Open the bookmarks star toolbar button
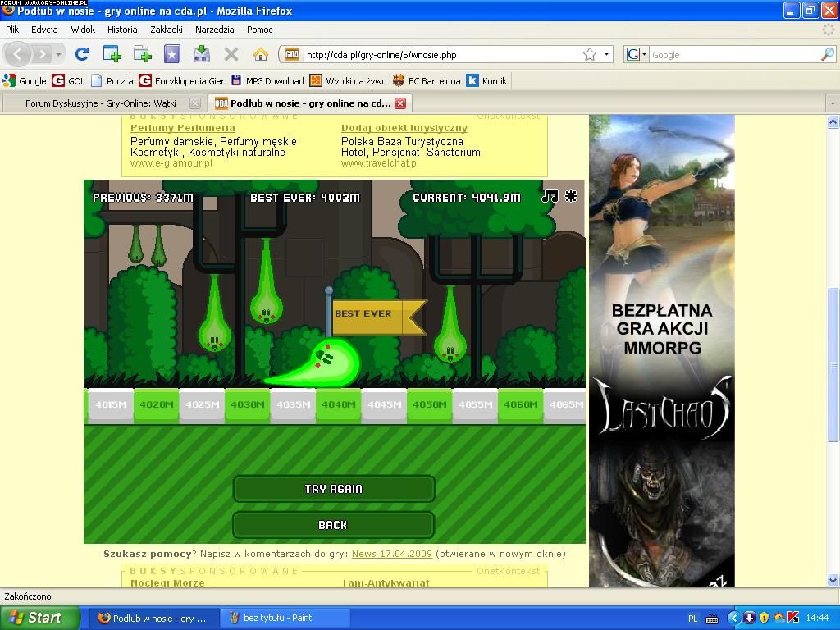Screen dimensions: 840x630 click(x=172, y=54)
